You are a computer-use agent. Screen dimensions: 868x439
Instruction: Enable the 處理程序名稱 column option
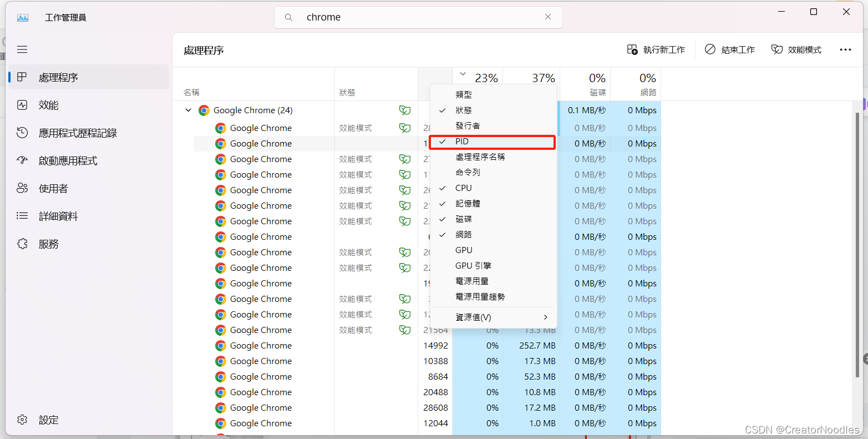pyautogui.click(x=493, y=157)
